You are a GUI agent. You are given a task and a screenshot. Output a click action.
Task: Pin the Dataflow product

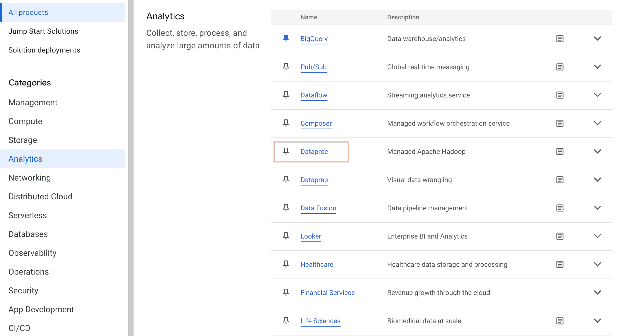(x=286, y=95)
